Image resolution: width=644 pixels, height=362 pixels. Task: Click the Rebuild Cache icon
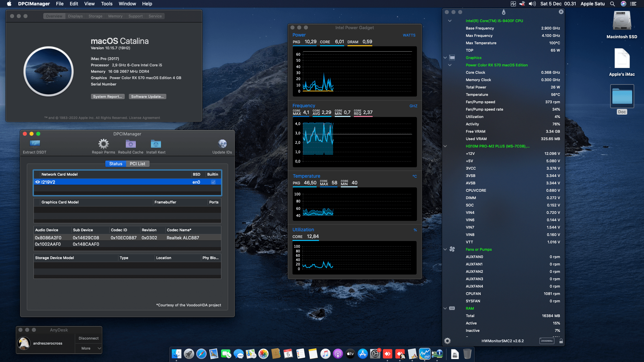click(130, 144)
